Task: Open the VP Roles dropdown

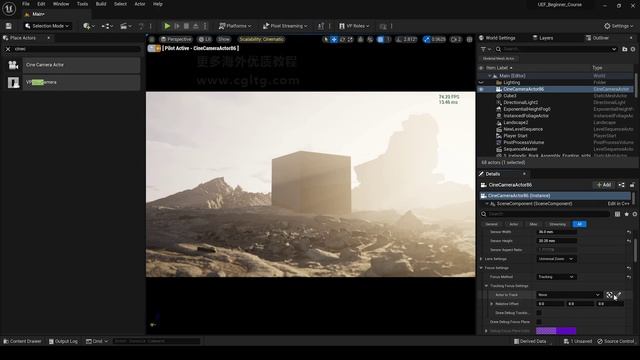Action: pos(354,26)
